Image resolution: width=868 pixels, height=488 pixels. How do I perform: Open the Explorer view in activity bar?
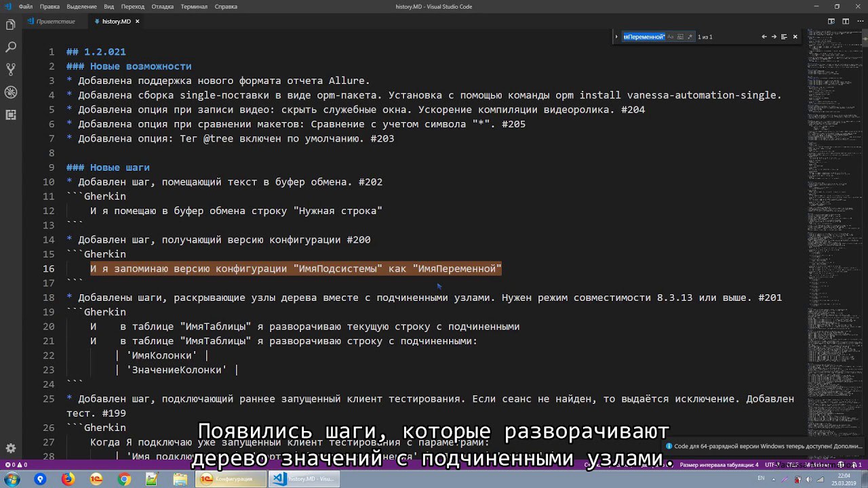click(x=11, y=25)
